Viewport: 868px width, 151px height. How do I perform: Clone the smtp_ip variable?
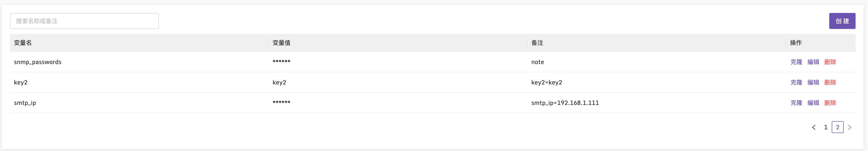[796, 103]
